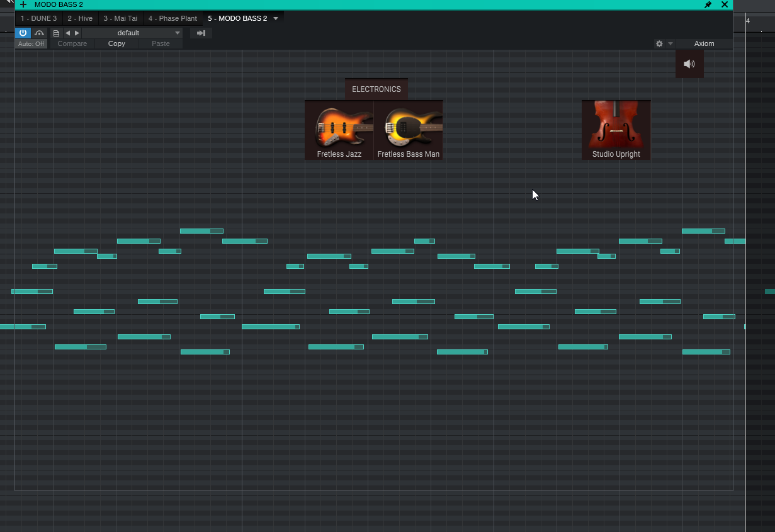
Task: Select the Fretless Bass Man thumbnail
Action: pos(409,130)
